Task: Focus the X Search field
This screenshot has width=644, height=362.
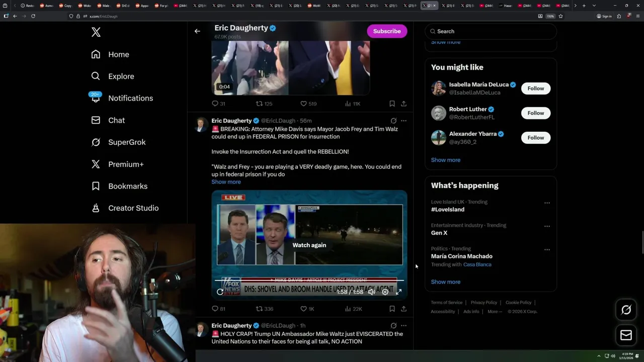Action: (x=491, y=31)
